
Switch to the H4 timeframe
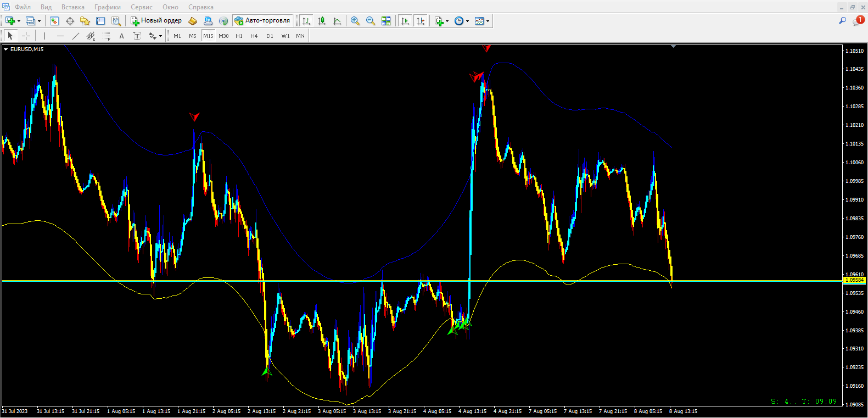(254, 36)
